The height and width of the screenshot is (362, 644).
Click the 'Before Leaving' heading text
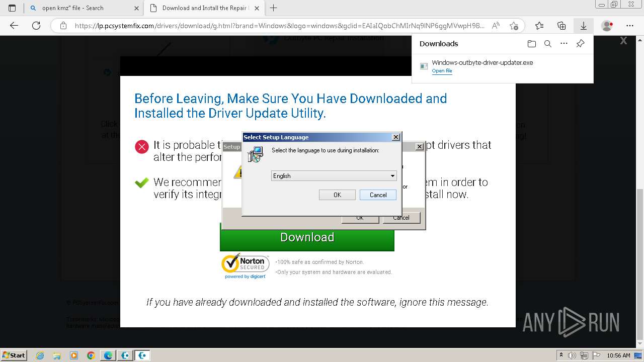coord(291,106)
